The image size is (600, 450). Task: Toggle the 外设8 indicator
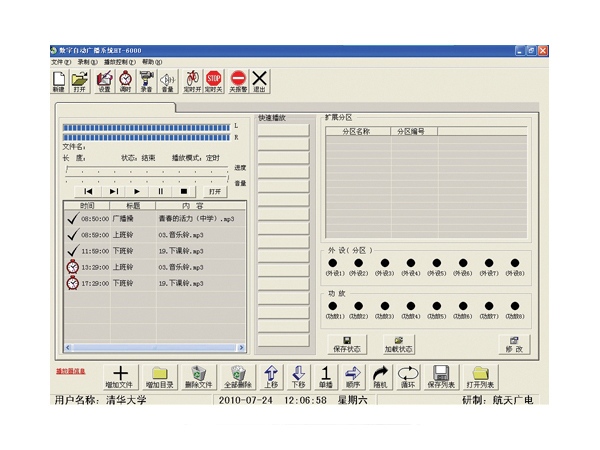(515, 264)
